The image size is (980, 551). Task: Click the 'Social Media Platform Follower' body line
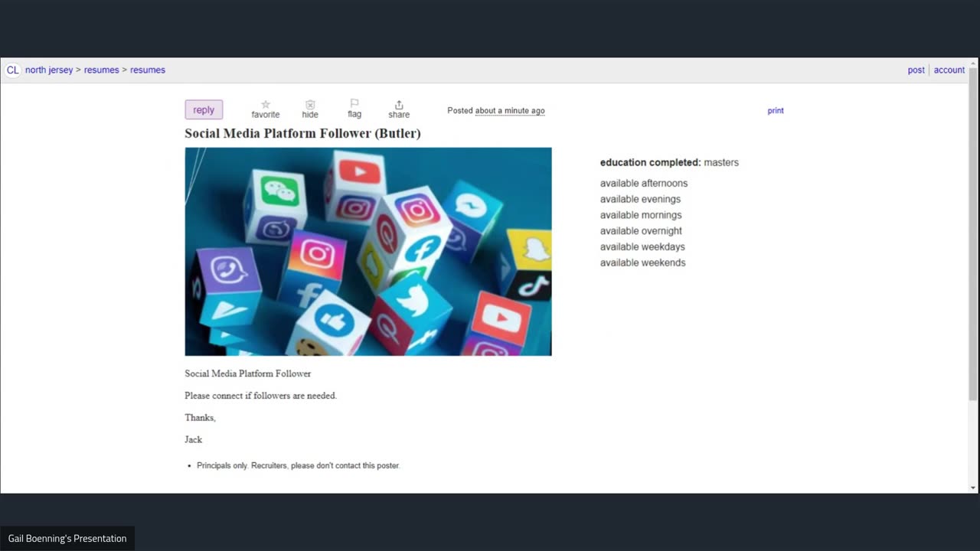click(247, 373)
